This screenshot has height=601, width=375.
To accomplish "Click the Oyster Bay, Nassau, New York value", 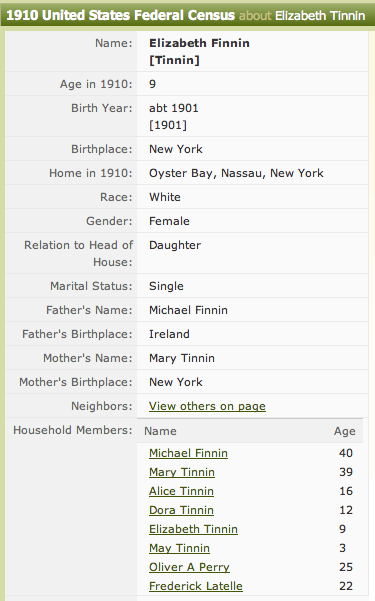I will click(x=236, y=173).
